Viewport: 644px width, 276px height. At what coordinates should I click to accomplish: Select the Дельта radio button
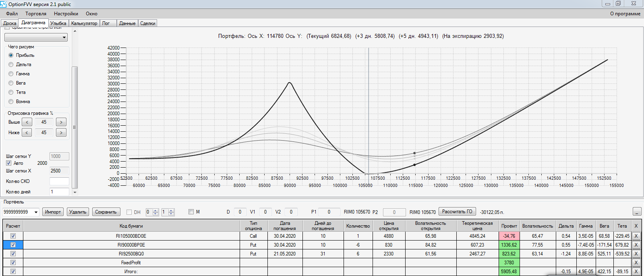tap(11, 64)
